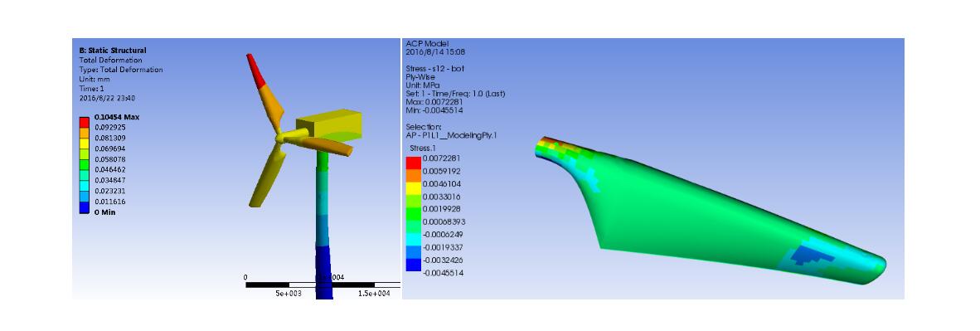This screenshot has width=980, height=331.
Task: Click the red tip of the upper turbine blade
Action: (255, 70)
